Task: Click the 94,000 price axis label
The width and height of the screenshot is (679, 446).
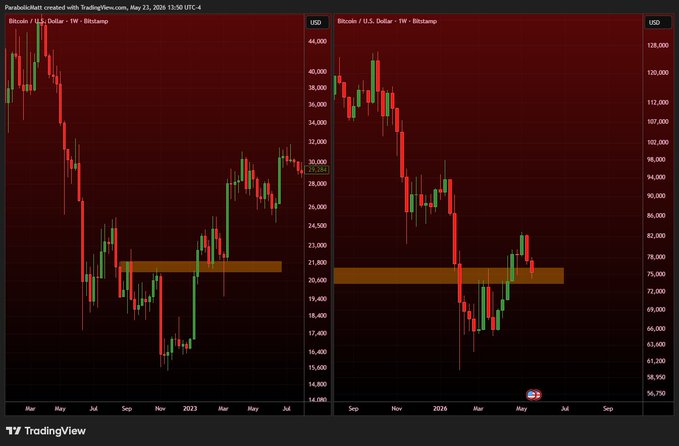Action: click(x=656, y=178)
